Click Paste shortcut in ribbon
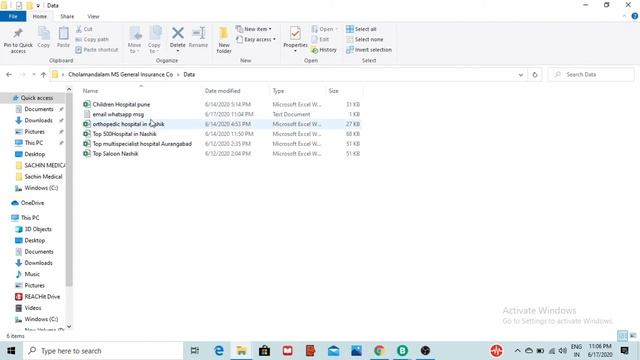Viewport: 640px width, 360px height. pyautogui.click(x=97, y=49)
